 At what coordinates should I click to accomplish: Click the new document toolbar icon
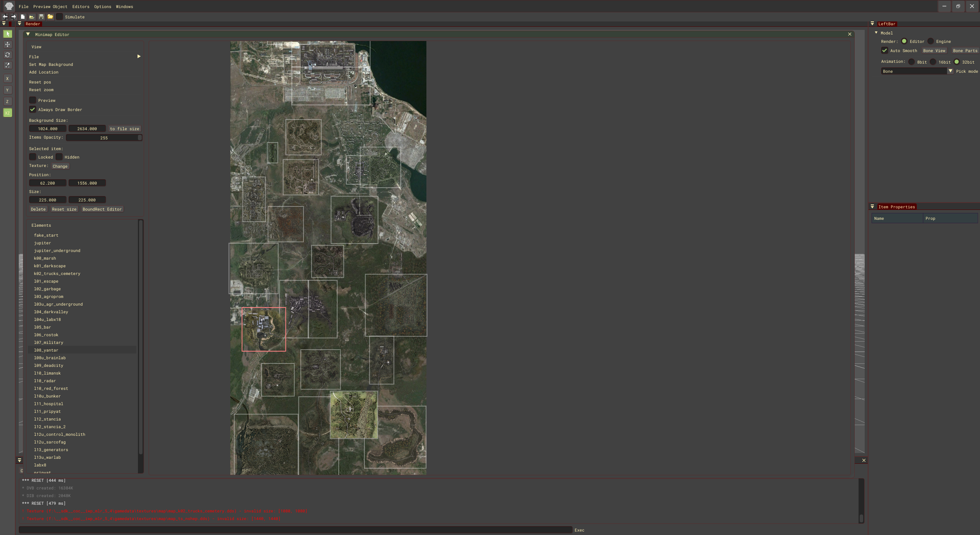(23, 17)
